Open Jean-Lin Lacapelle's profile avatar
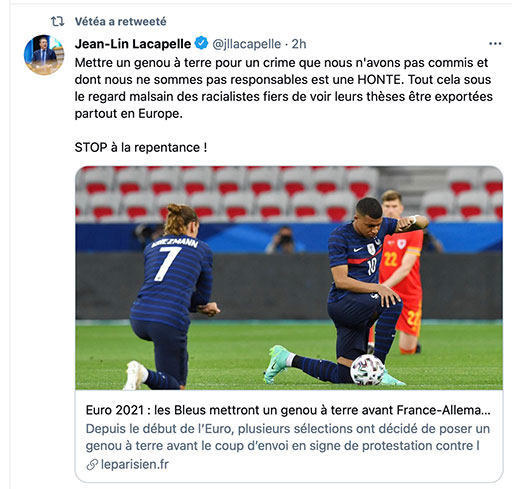This screenshot has width=512, height=489. click(44, 55)
